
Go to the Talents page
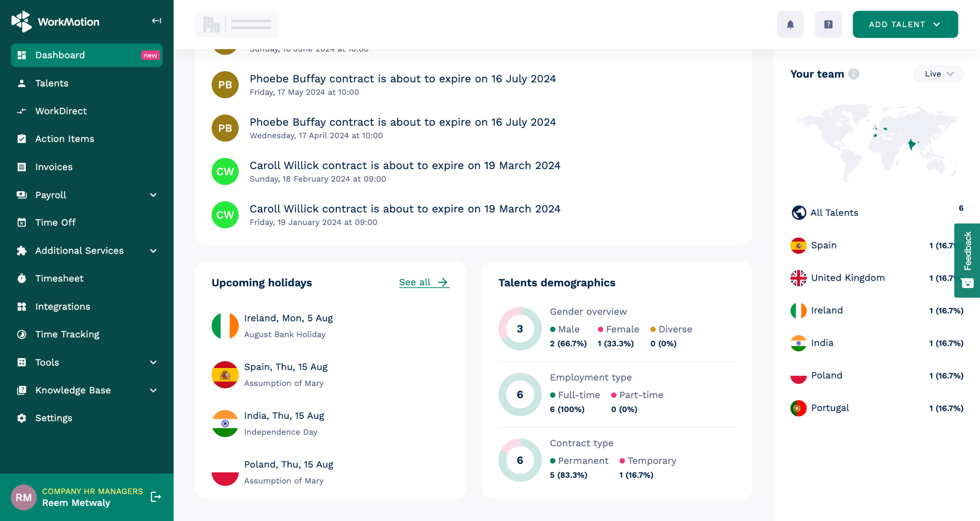52,83
